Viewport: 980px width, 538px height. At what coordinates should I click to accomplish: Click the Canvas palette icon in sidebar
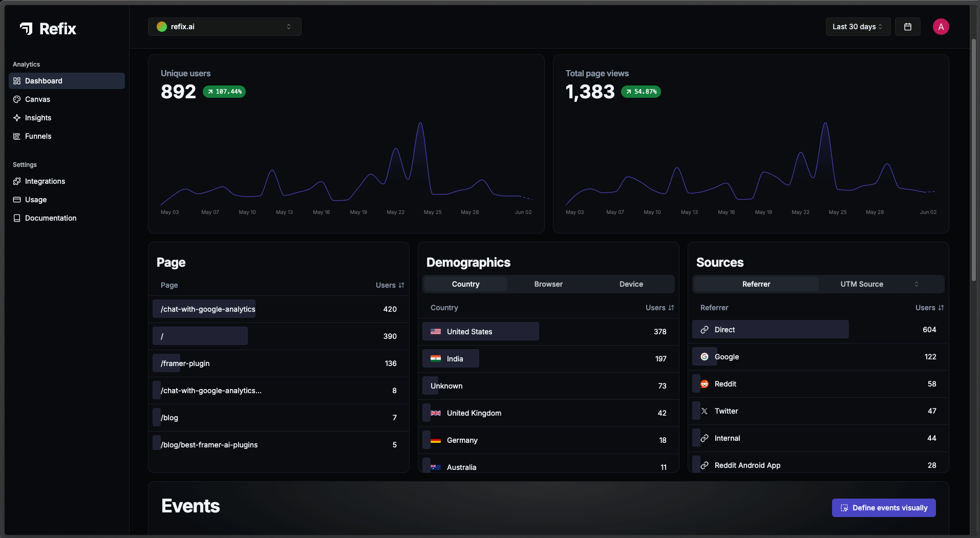[x=17, y=99]
